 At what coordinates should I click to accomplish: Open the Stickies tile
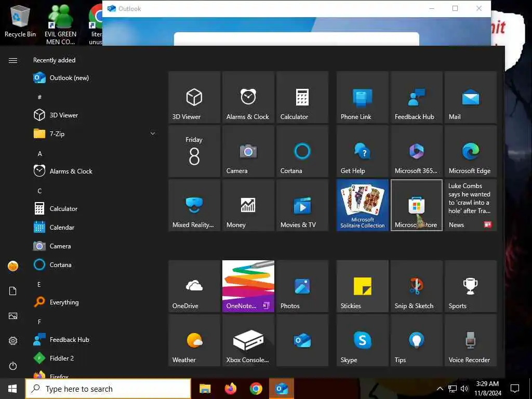(x=362, y=286)
